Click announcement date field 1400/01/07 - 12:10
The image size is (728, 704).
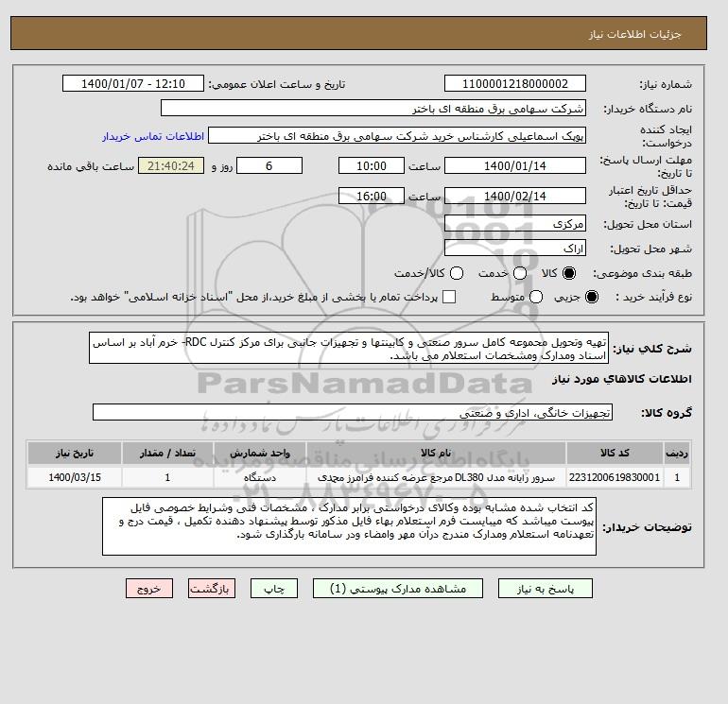pos(133,83)
